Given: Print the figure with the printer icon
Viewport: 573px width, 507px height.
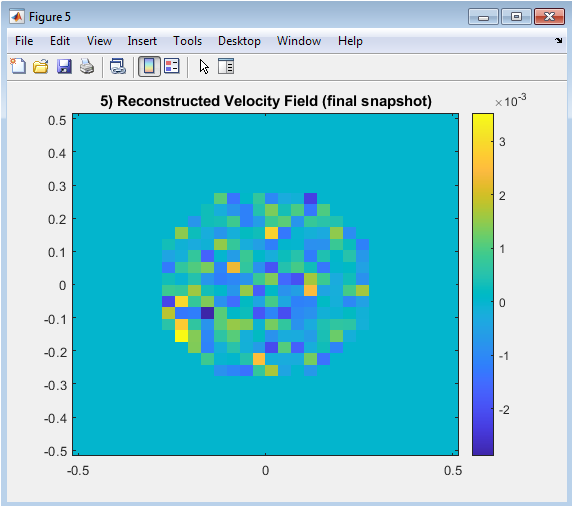Looking at the screenshot, I should [x=87, y=67].
